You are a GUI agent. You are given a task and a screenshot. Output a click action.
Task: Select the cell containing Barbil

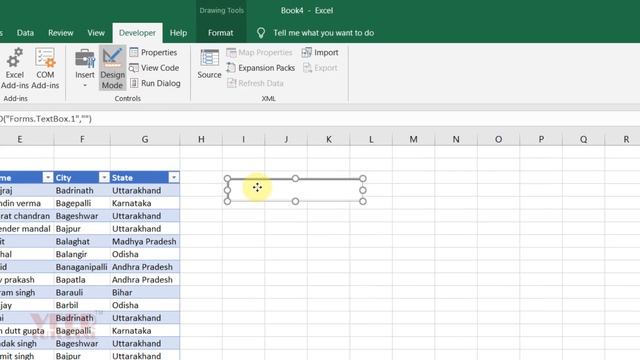pos(82,305)
